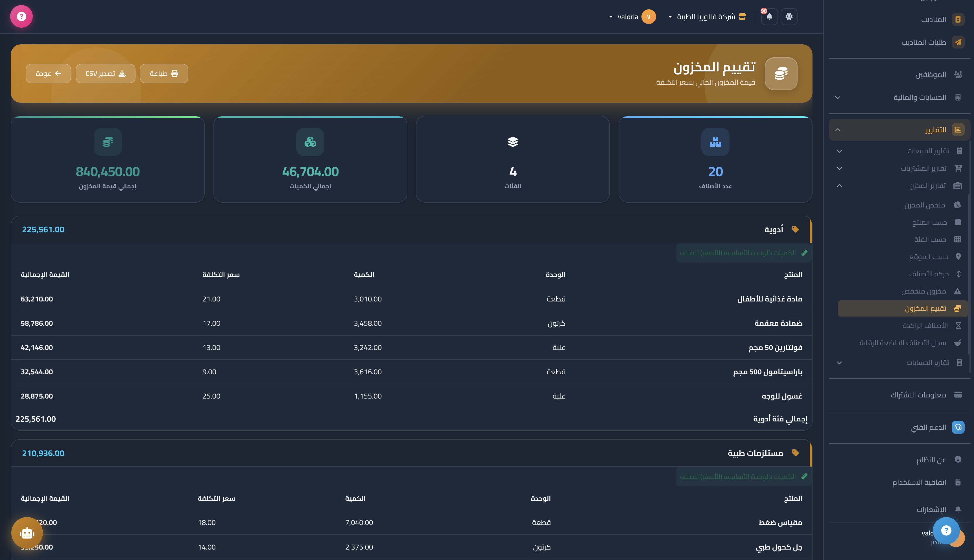
Task: Click the coins icon beside تقييم المخزون title
Action: click(x=781, y=73)
